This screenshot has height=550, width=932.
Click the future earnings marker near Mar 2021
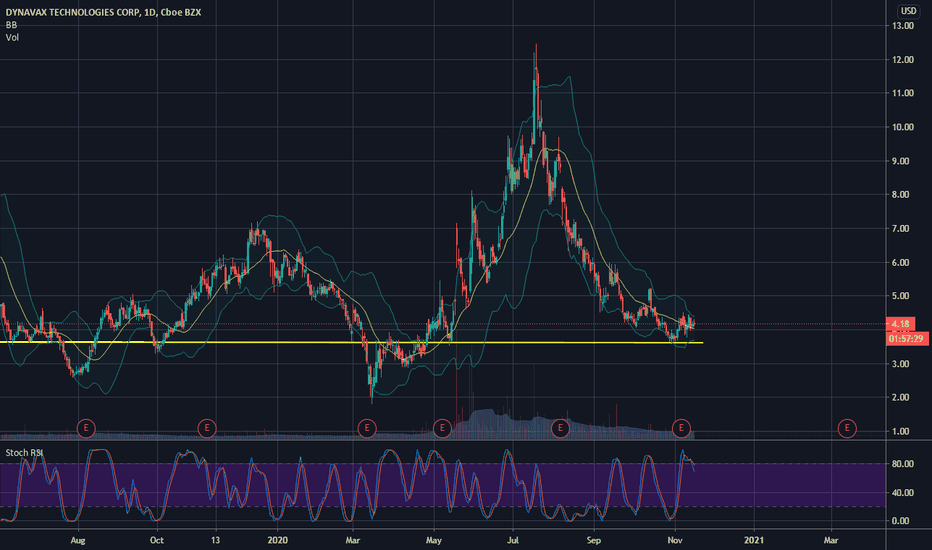(847, 428)
